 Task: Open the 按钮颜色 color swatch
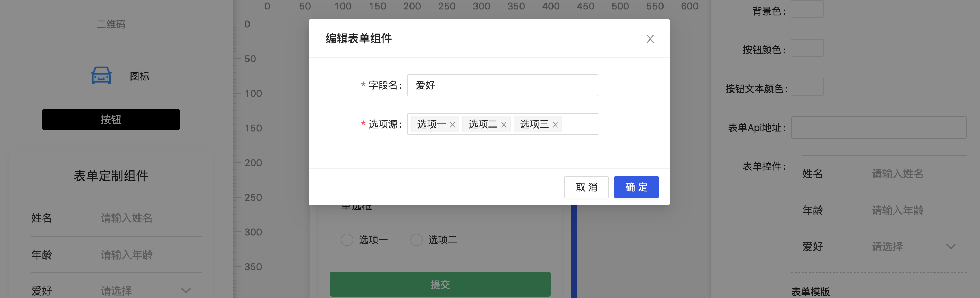coord(807,48)
